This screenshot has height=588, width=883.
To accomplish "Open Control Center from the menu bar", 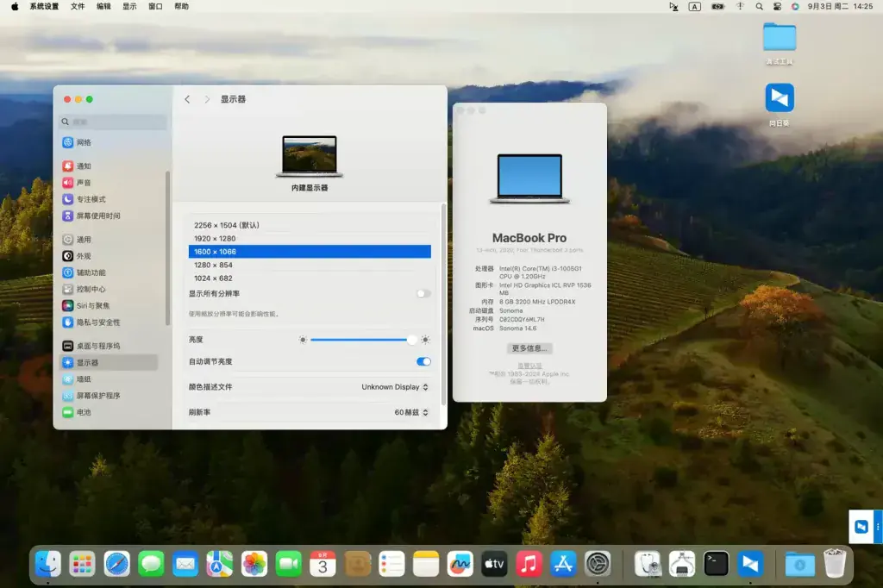I will [x=777, y=6].
